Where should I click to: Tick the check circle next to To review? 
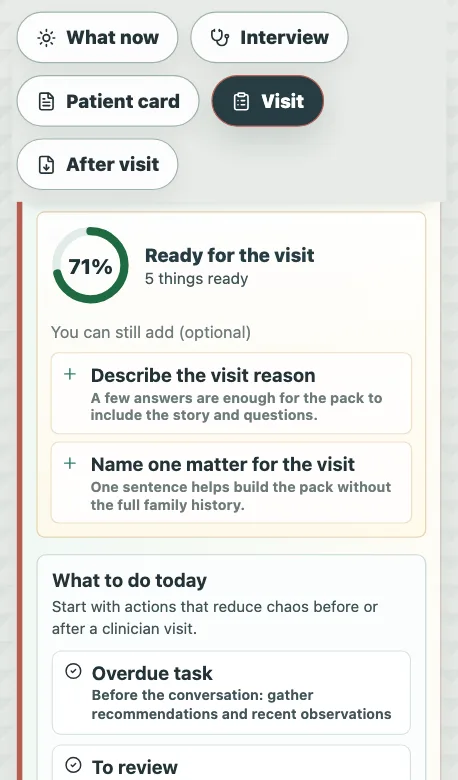(x=73, y=764)
